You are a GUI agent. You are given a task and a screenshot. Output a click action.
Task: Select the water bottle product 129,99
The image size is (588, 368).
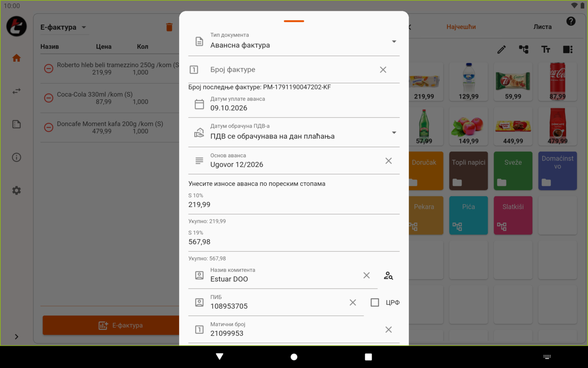[x=469, y=82]
